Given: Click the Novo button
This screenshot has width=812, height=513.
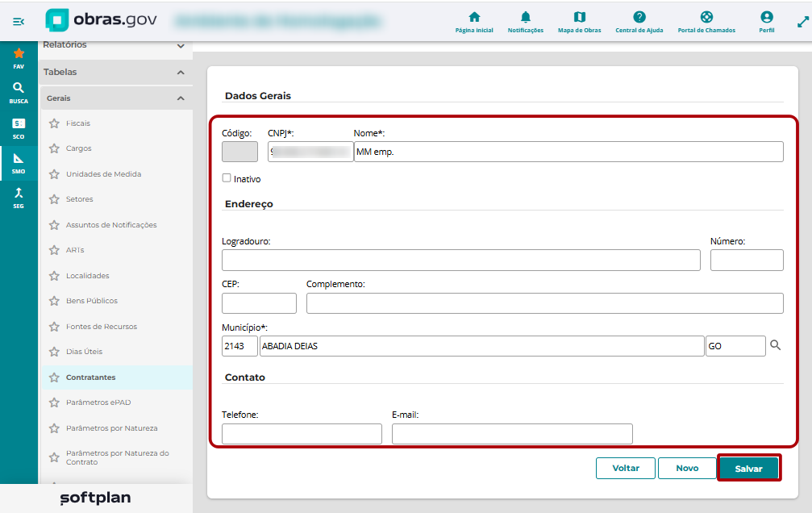Looking at the screenshot, I should (x=687, y=468).
